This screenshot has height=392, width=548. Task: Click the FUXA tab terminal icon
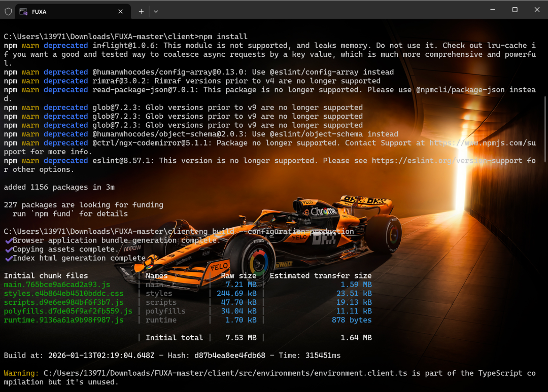(23, 12)
